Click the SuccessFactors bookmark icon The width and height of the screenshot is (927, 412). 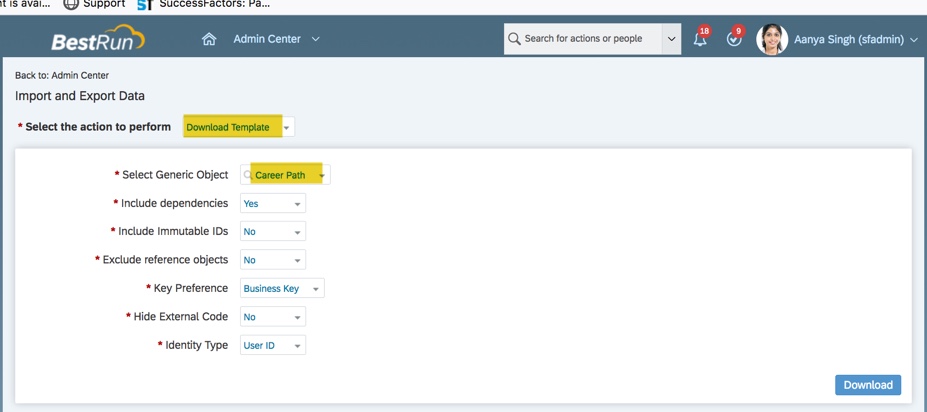(x=144, y=4)
